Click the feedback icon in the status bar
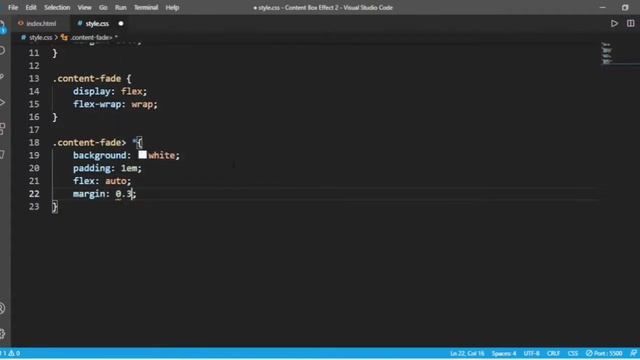 point(633,353)
